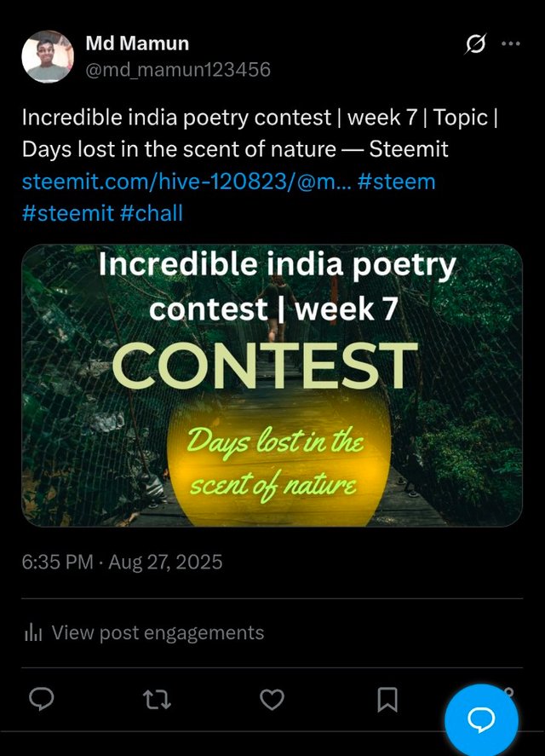Open the Grok icon on the post
The image size is (545, 756).
pyautogui.click(x=476, y=44)
